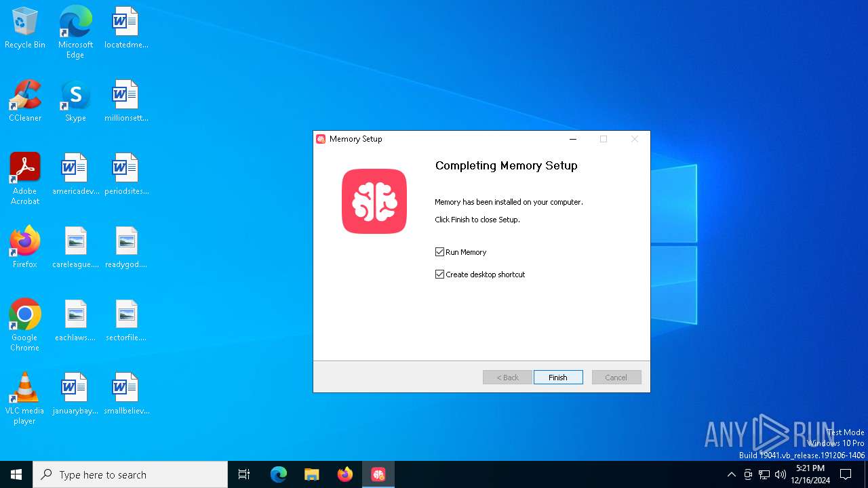
Task: Select the Adobe Acrobat desktop shortcut
Action: click(x=25, y=178)
